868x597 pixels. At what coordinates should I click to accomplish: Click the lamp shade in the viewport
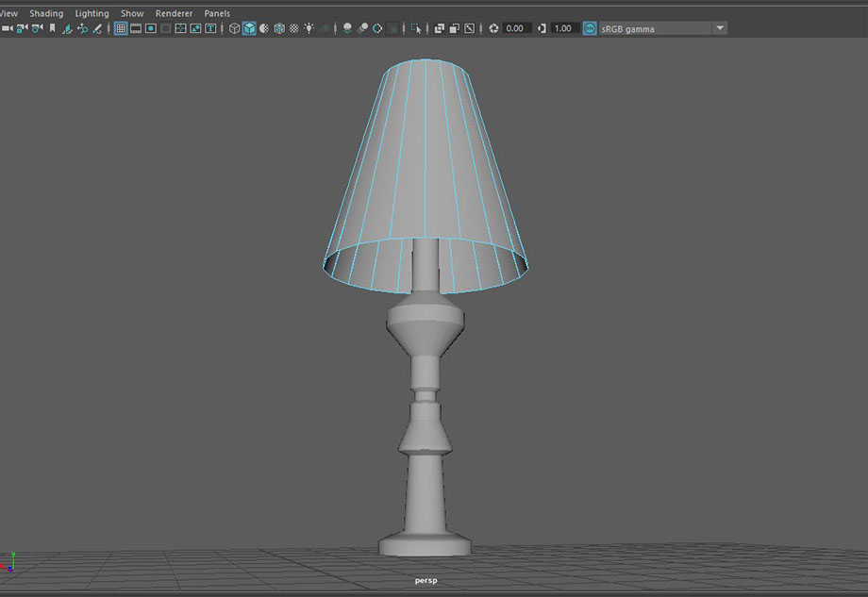pyautogui.click(x=425, y=160)
